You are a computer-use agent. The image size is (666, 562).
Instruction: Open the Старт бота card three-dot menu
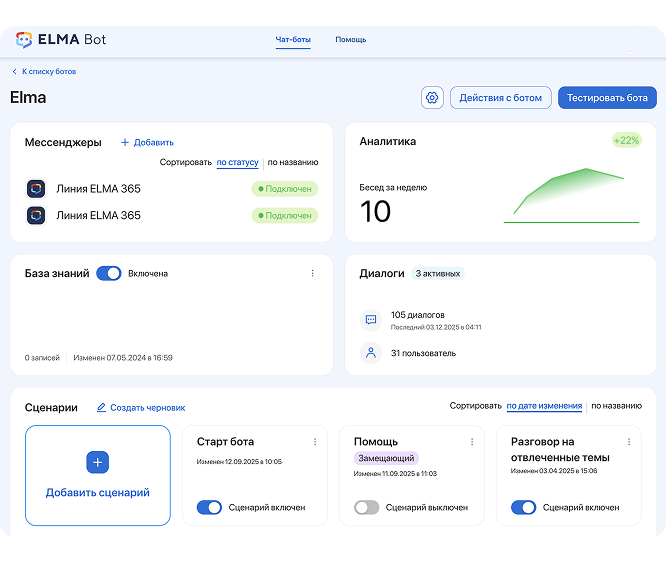tap(315, 442)
